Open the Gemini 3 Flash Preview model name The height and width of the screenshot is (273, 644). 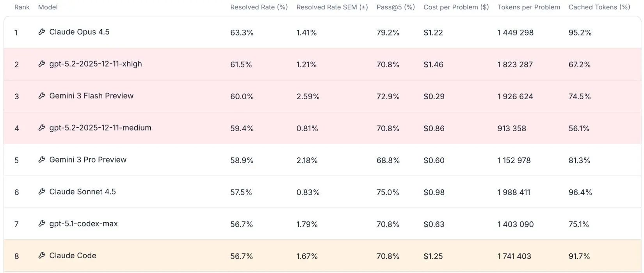(91, 96)
